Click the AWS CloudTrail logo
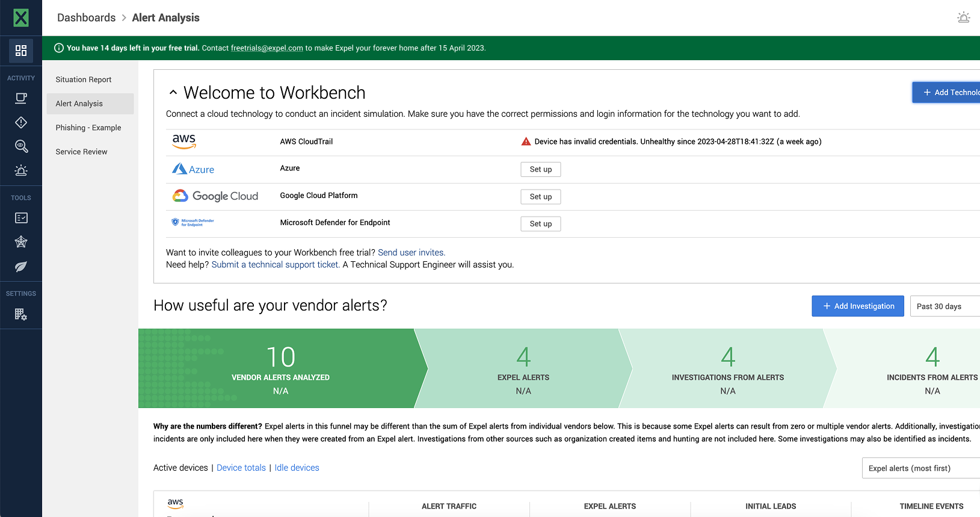Screen dimensions: 980x517 click(x=184, y=141)
